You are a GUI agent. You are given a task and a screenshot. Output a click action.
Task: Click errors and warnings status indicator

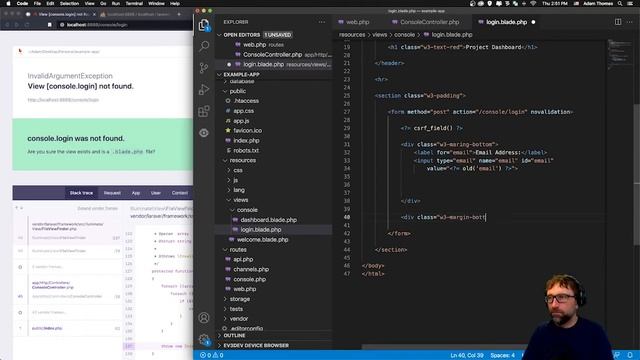click(x=211, y=356)
